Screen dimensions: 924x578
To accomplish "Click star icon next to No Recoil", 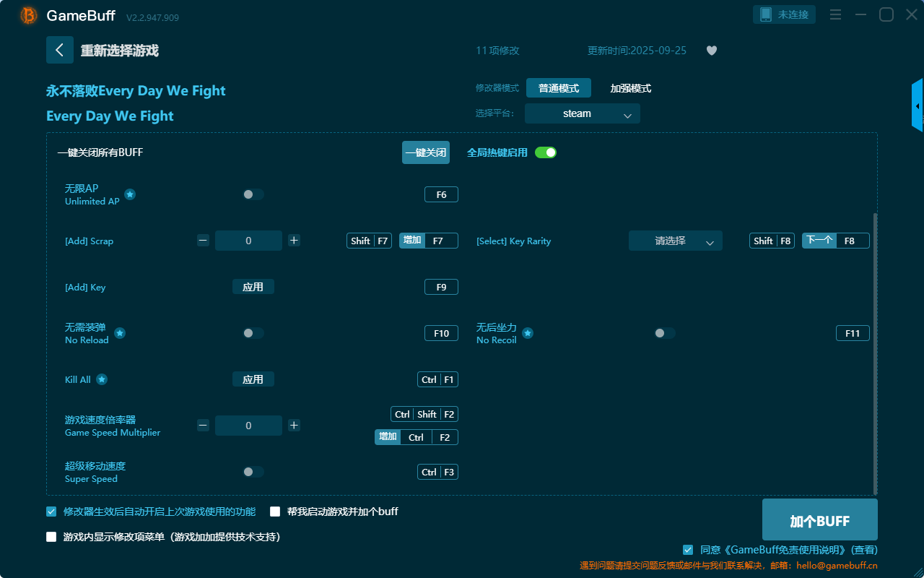I will coord(528,333).
